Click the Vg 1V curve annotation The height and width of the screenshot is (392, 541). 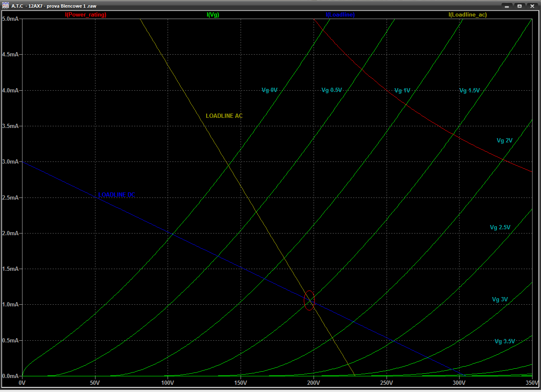click(402, 90)
